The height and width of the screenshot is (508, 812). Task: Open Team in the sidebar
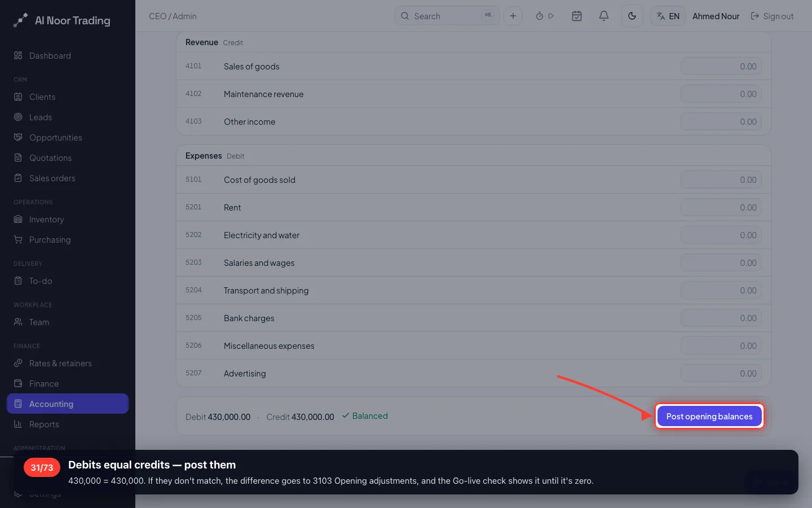68,322
